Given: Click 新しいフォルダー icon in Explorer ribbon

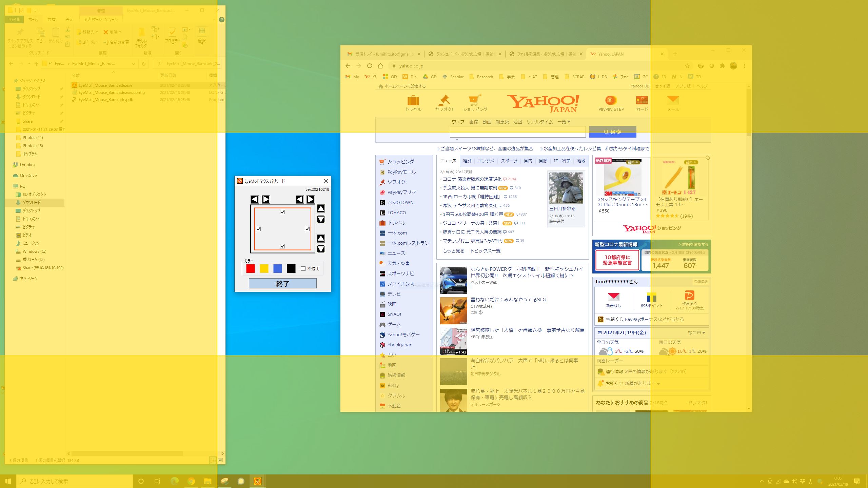Looking at the screenshot, I should click(142, 37).
